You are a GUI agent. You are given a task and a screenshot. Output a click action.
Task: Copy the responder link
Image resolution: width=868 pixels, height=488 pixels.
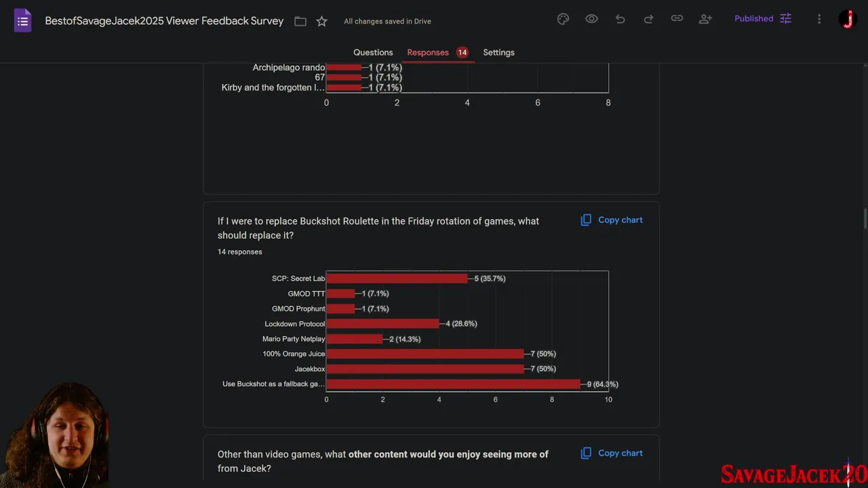[677, 19]
